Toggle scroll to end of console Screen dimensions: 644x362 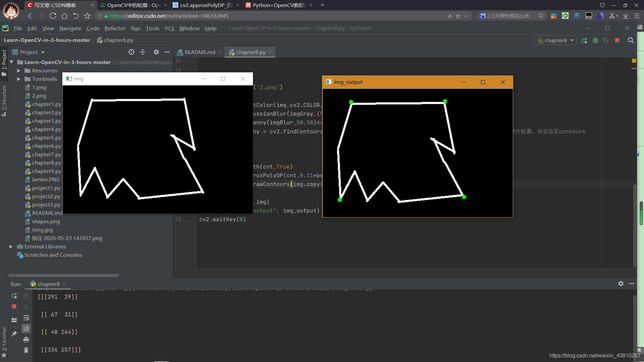pos(26,328)
